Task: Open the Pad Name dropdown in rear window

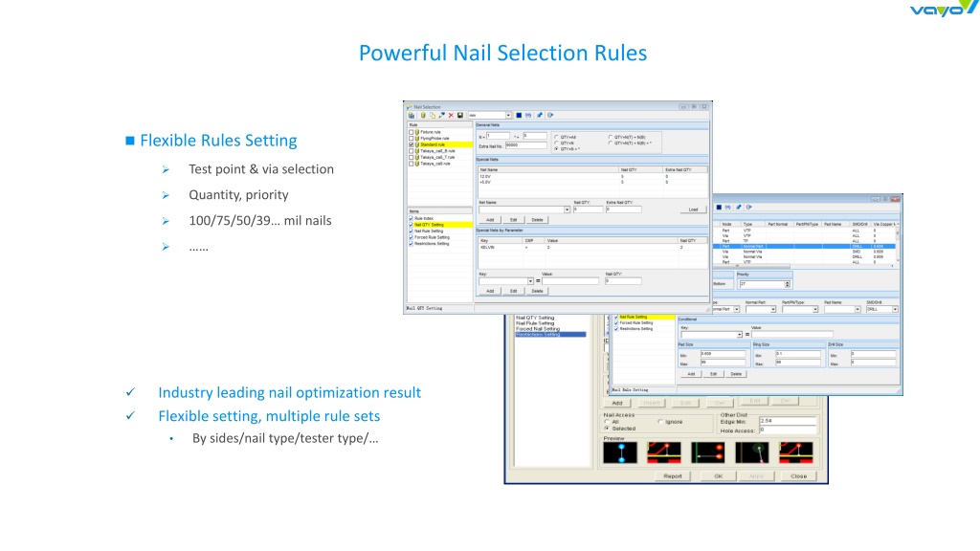Action: coord(857,310)
